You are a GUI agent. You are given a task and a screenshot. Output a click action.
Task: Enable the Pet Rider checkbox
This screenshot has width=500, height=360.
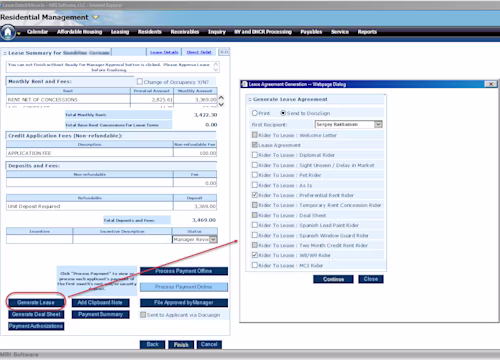tap(255, 175)
